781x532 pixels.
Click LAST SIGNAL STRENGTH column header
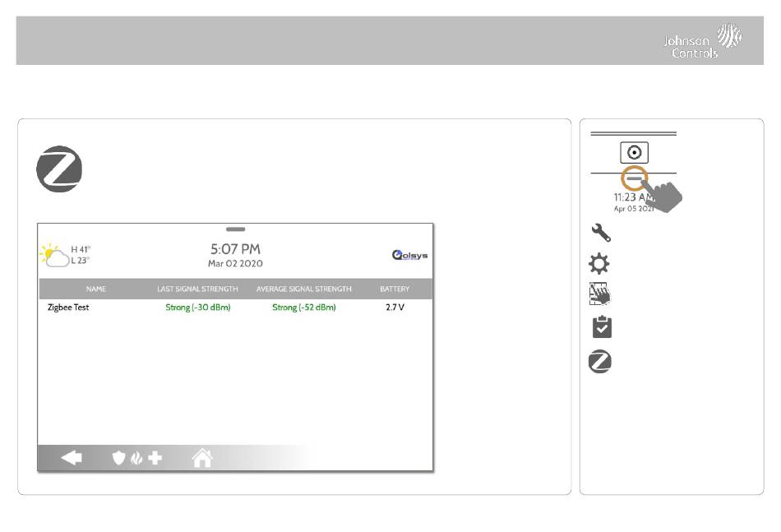pos(198,289)
